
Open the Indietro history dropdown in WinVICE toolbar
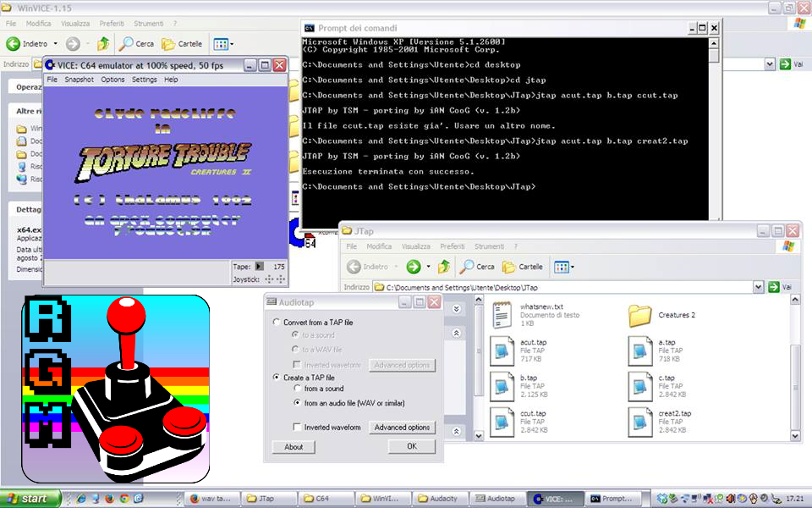pyautogui.click(x=56, y=44)
